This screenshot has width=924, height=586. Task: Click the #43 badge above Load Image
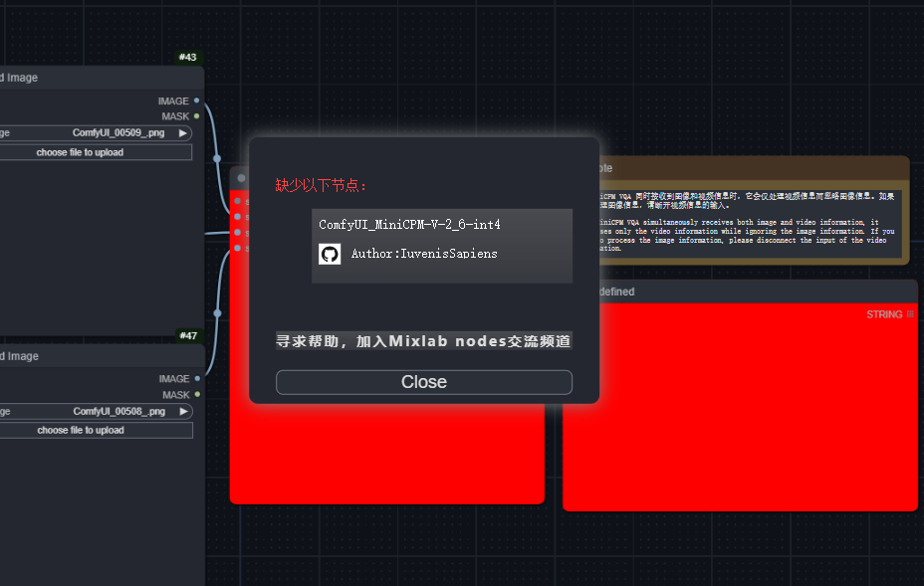[187, 57]
